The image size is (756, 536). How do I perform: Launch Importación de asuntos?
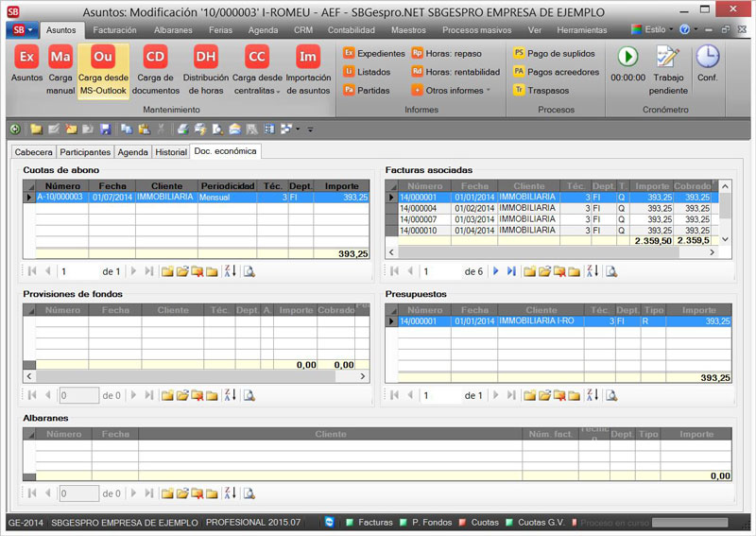coord(307,58)
